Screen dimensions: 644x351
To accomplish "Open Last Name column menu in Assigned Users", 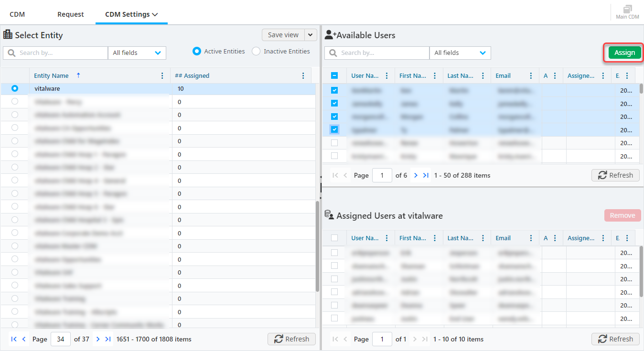I will [483, 238].
